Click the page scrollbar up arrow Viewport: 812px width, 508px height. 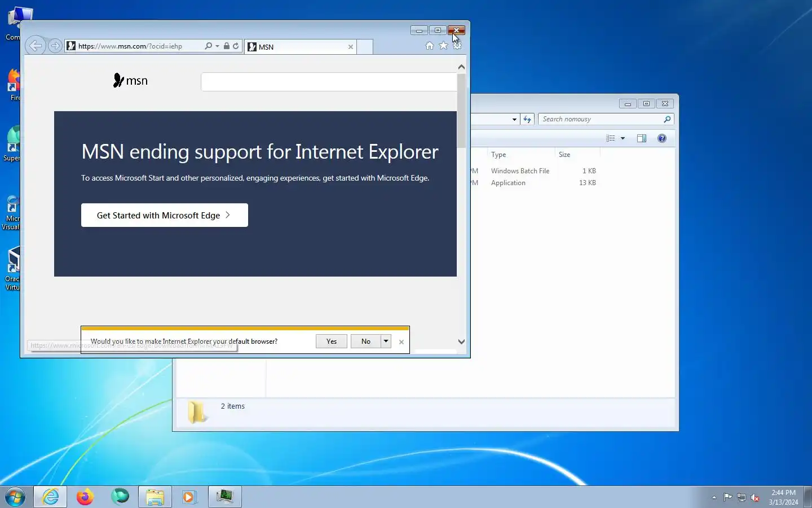click(461, 67)
